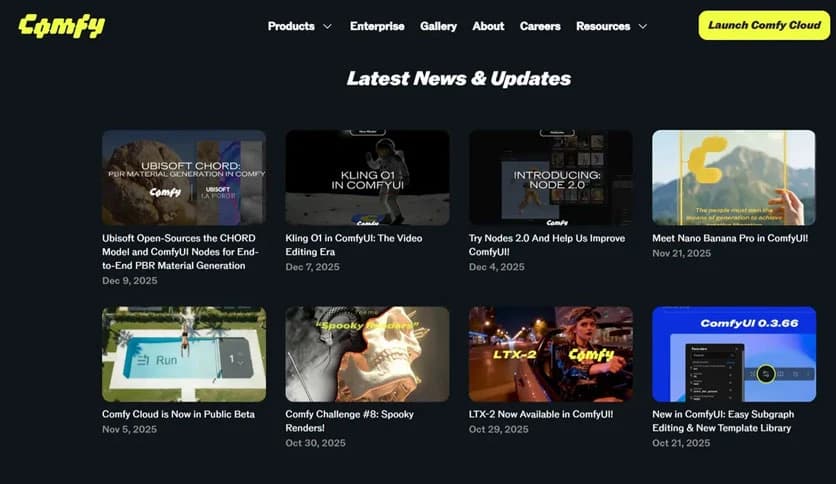Open the LTX-2 article thumbnail
836x484 pixels.
tap(551, 354)
